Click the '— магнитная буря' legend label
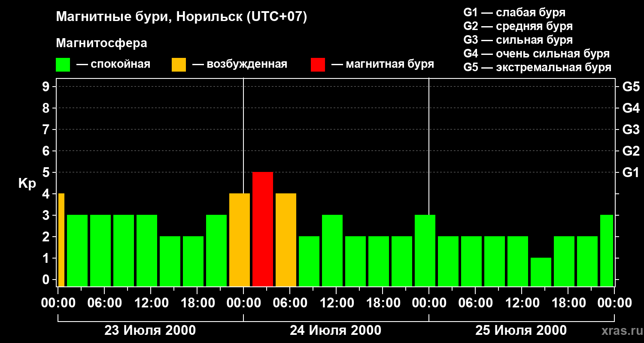644x343 pixels. [383, 64]
